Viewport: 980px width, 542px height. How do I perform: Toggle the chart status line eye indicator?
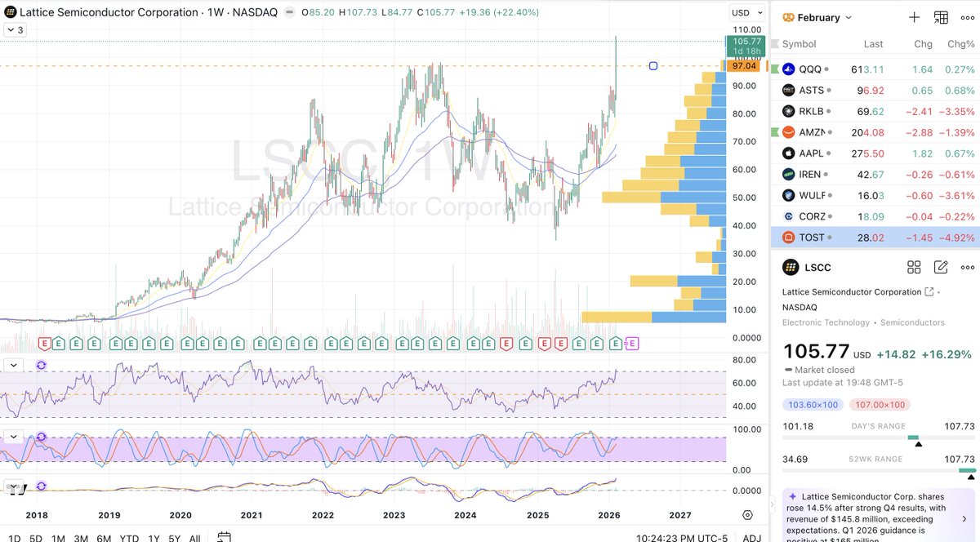pyautogui.click(x=287, y=12)
